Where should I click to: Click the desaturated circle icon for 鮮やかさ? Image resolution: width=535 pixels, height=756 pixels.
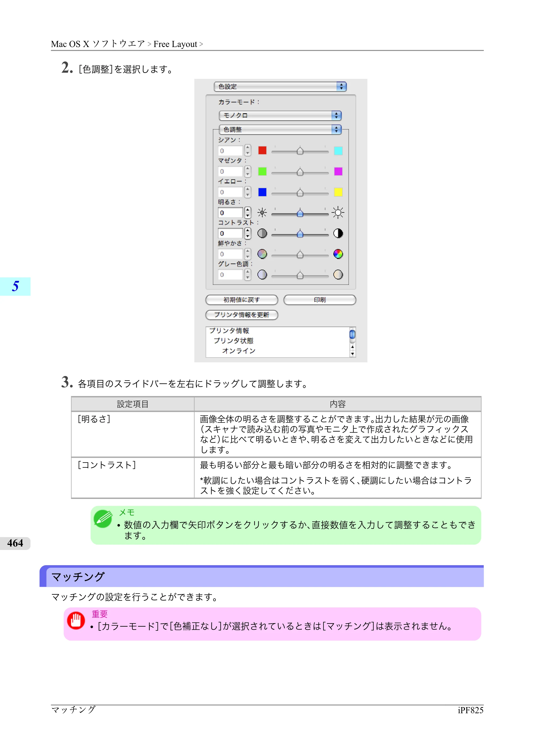(x=262, y=254)
